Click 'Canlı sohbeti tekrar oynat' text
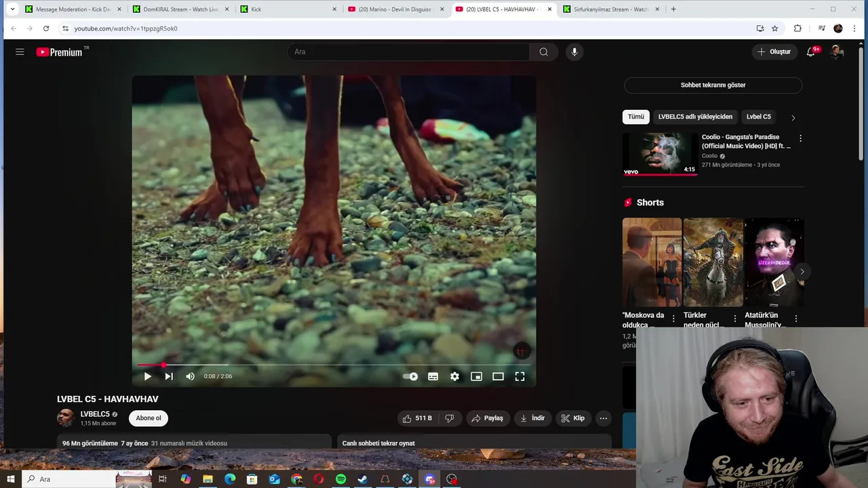Screen dimensions: 868x488 pyautogui.click(x=378, y=443)
